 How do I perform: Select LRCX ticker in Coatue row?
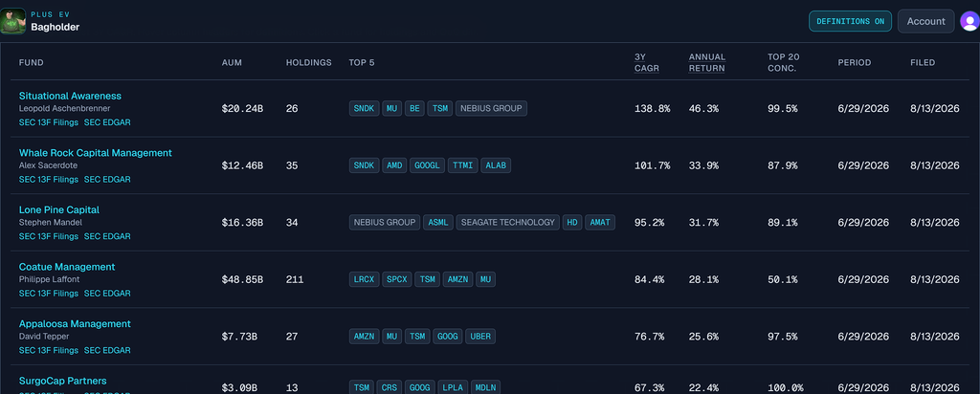point(364,280)
